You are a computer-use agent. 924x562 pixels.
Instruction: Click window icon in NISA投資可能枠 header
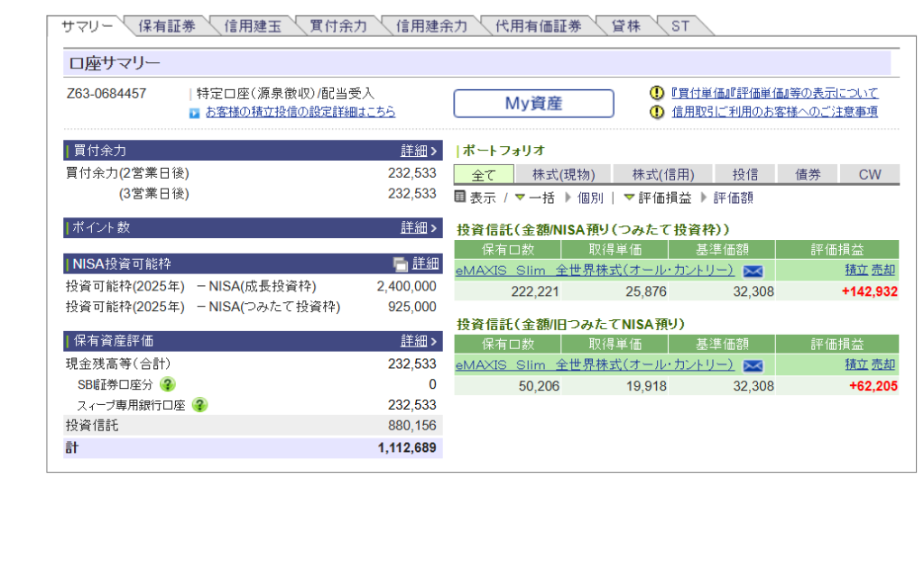pyautogui.click(x=401, y=263)
